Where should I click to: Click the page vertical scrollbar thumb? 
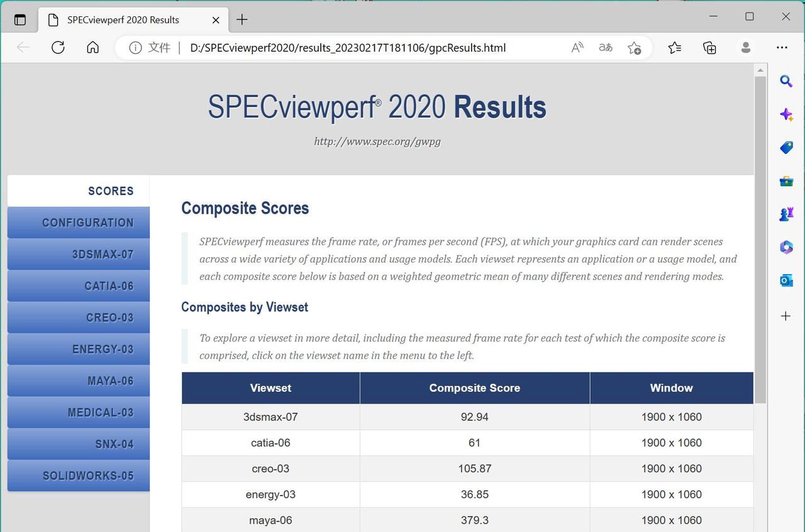760,240
